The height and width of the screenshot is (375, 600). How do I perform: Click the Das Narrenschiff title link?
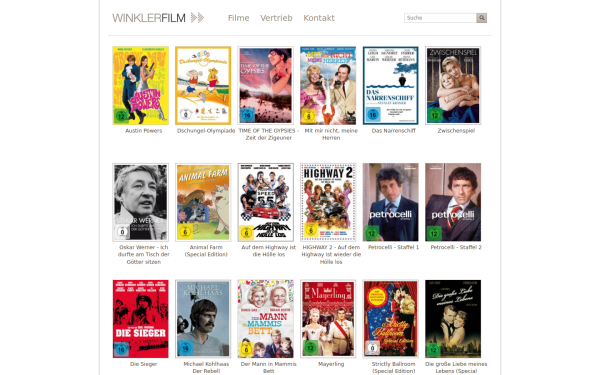click(x=393, y=130)
